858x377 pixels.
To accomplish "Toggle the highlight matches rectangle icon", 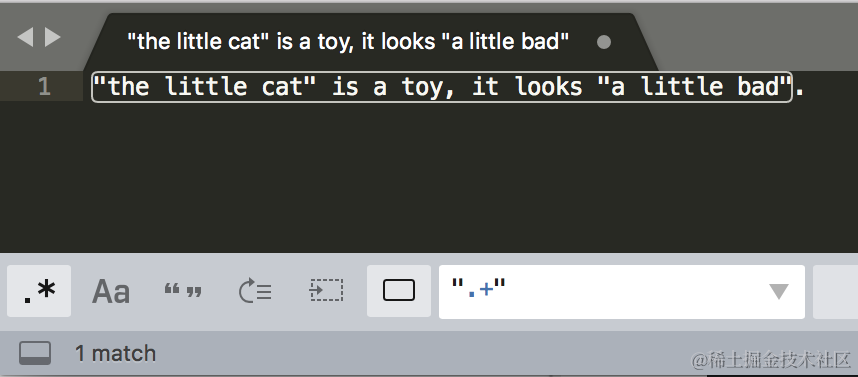I will (x=399, y=291).
